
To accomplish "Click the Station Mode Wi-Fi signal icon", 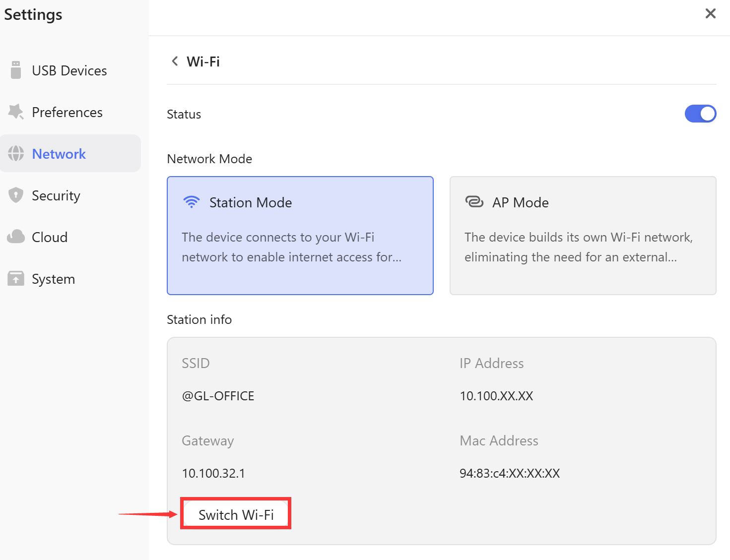I will pyautogui.click(x=191, y=202).
